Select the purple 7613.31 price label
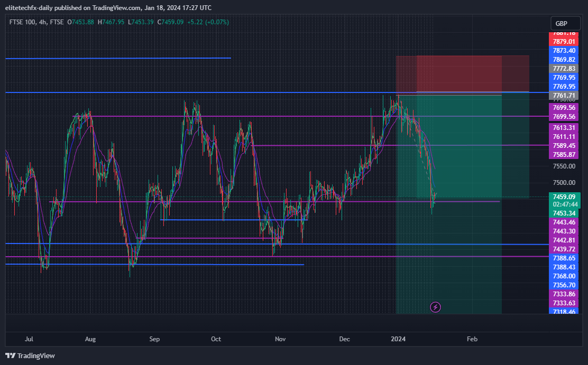 click(564, 128)
